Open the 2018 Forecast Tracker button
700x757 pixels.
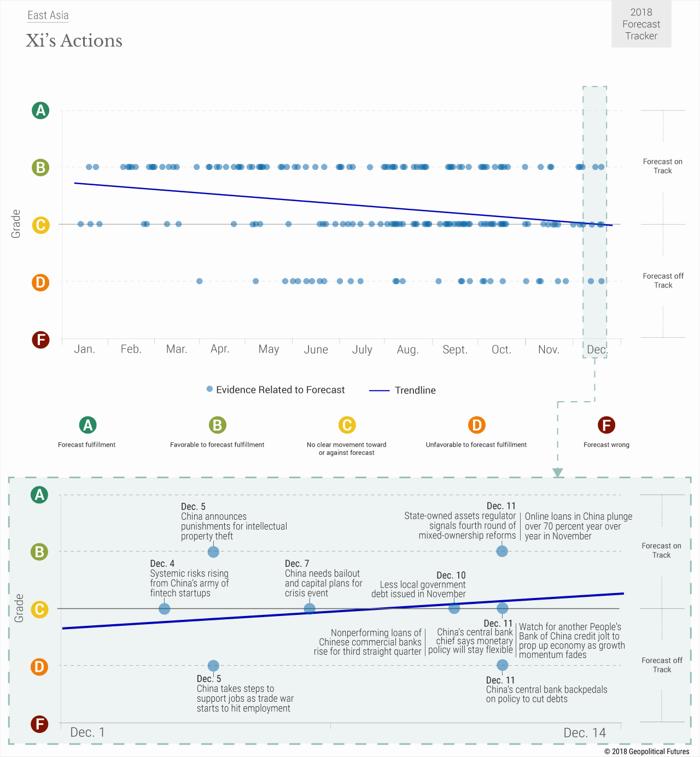coord(641,24)
